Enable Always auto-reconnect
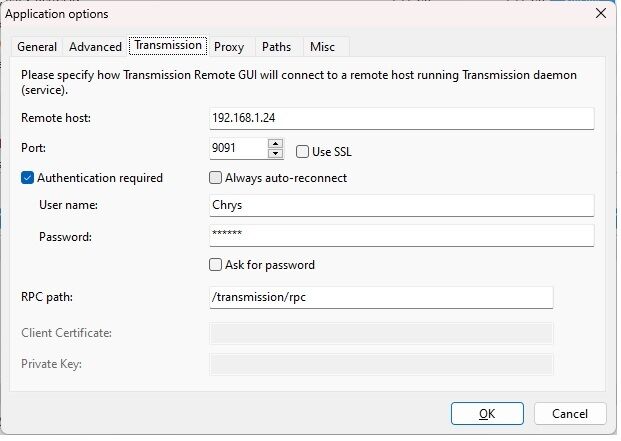This screenshot has width=621, height=441. pyautogui.click(x=216, y=179)
